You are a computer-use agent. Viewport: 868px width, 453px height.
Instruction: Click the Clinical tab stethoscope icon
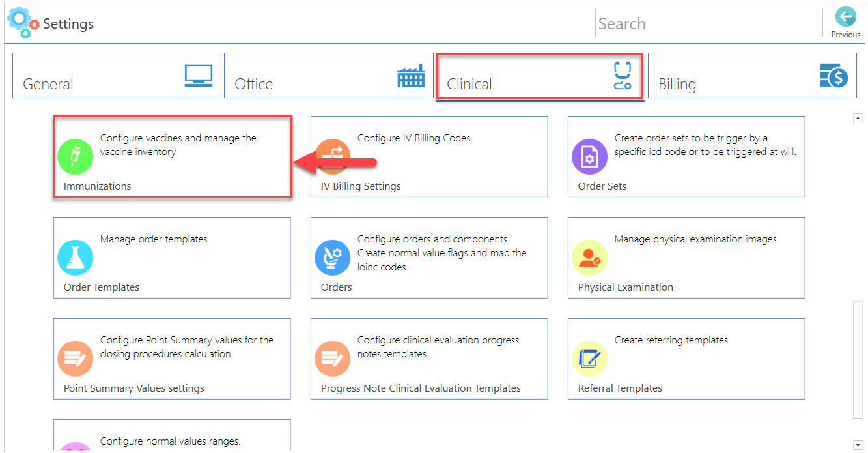pos(623,76)
